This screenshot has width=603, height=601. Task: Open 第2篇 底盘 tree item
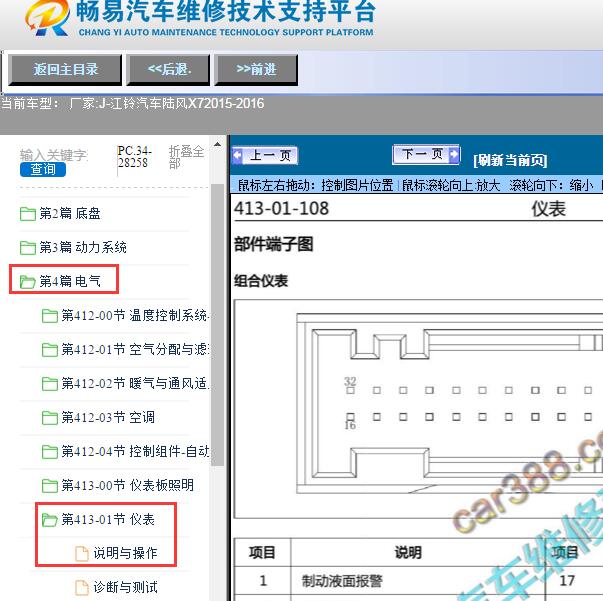click(x=70, y=214)
